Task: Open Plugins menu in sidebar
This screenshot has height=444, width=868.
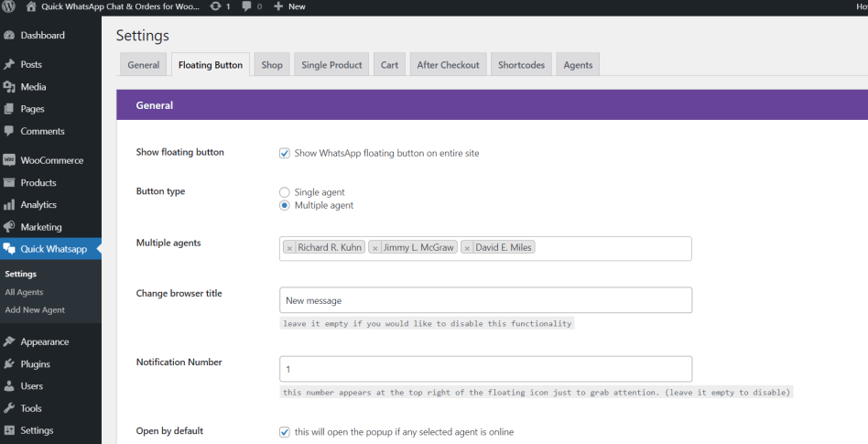Action: coord(36,364)
